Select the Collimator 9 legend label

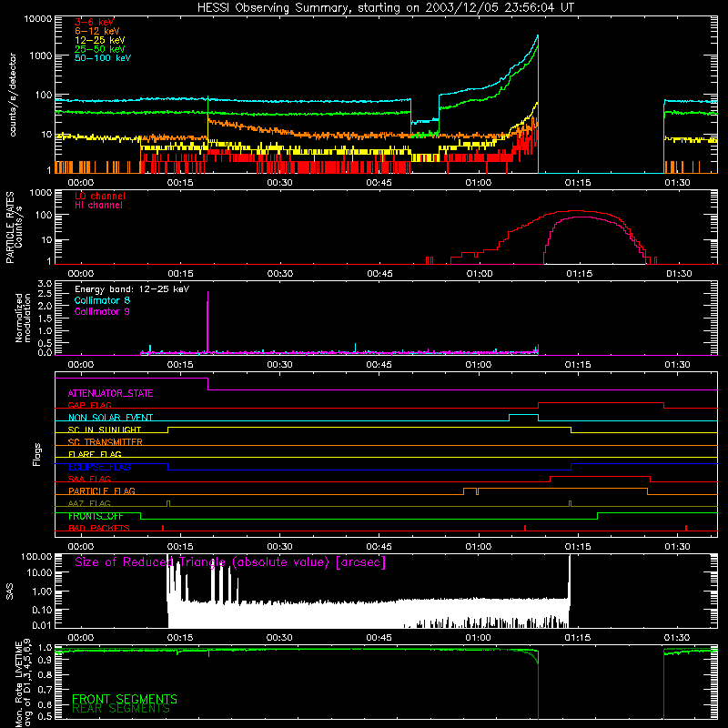(x=102, y=311)
